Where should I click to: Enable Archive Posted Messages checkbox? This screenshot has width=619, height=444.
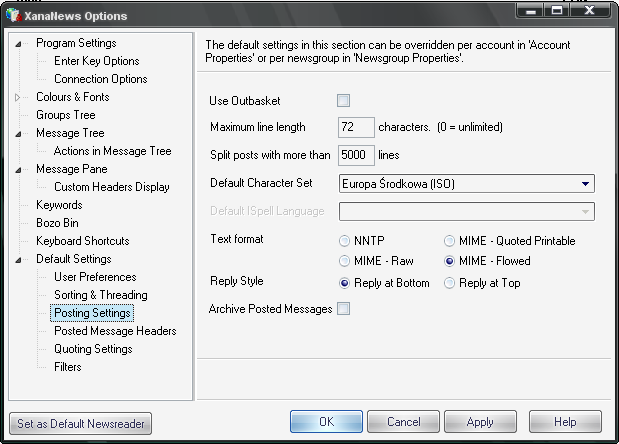[x=343, y=309]
